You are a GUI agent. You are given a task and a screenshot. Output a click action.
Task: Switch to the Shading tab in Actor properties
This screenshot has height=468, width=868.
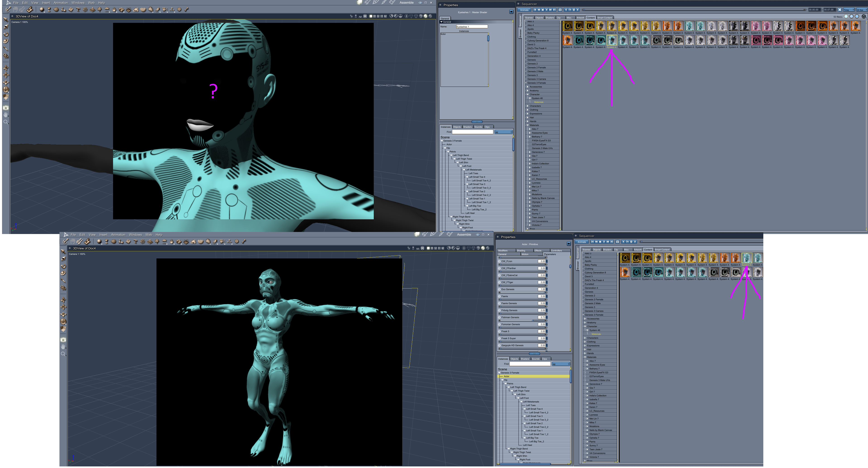[521, 251]
